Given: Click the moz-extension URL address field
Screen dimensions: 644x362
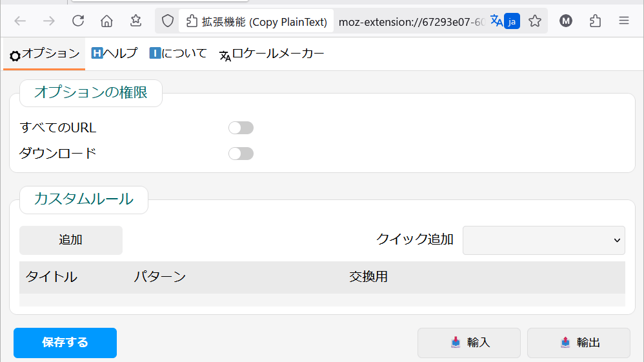Looking at the screenshot, I should click(x=412, y=22).
